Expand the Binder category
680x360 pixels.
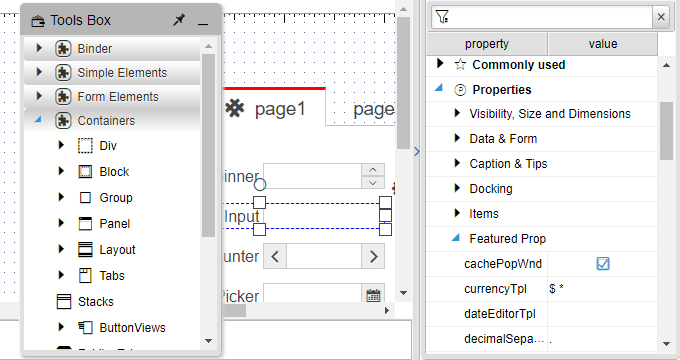tap(39, 48)
